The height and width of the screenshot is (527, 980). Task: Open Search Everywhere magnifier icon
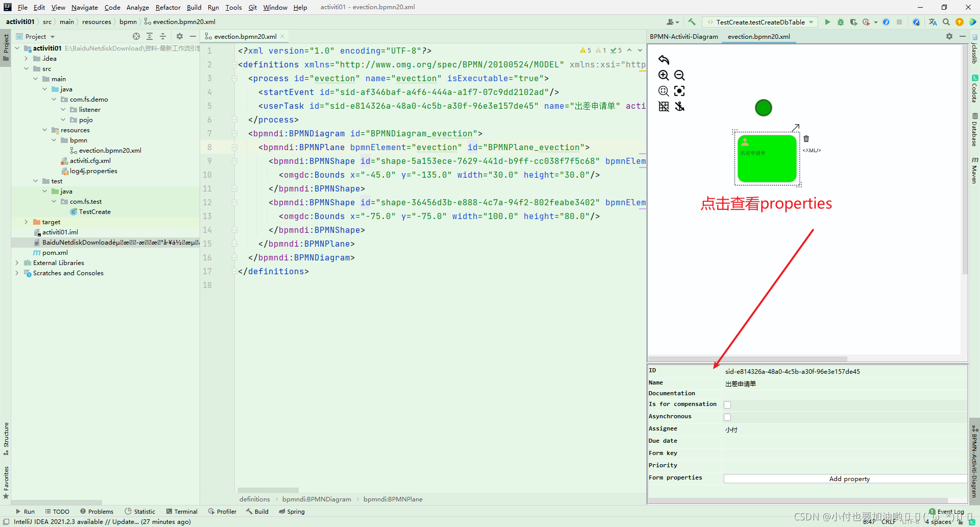946,22
